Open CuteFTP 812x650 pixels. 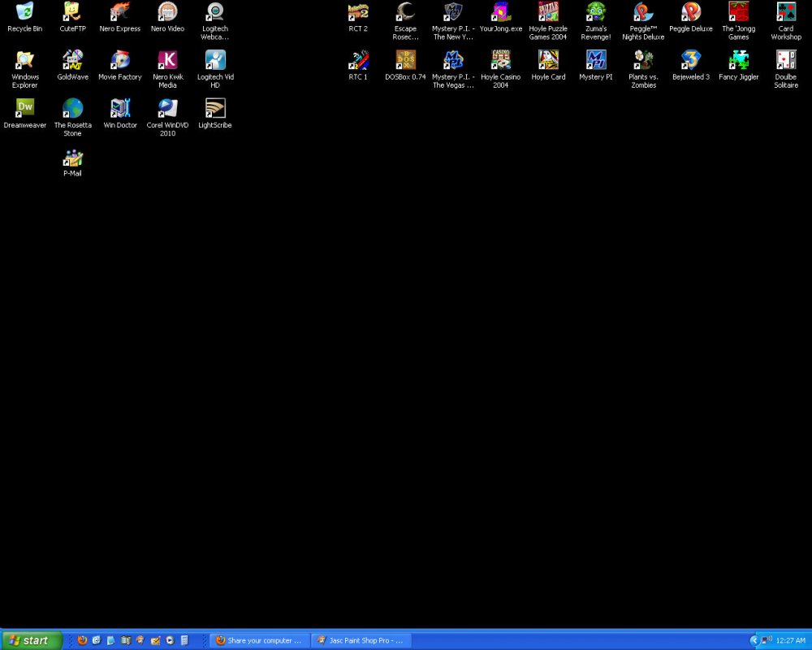tap(72, 12)
